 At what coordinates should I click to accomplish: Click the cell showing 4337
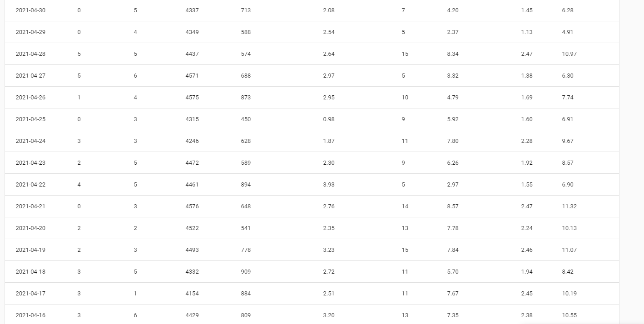tap(192, 10)
